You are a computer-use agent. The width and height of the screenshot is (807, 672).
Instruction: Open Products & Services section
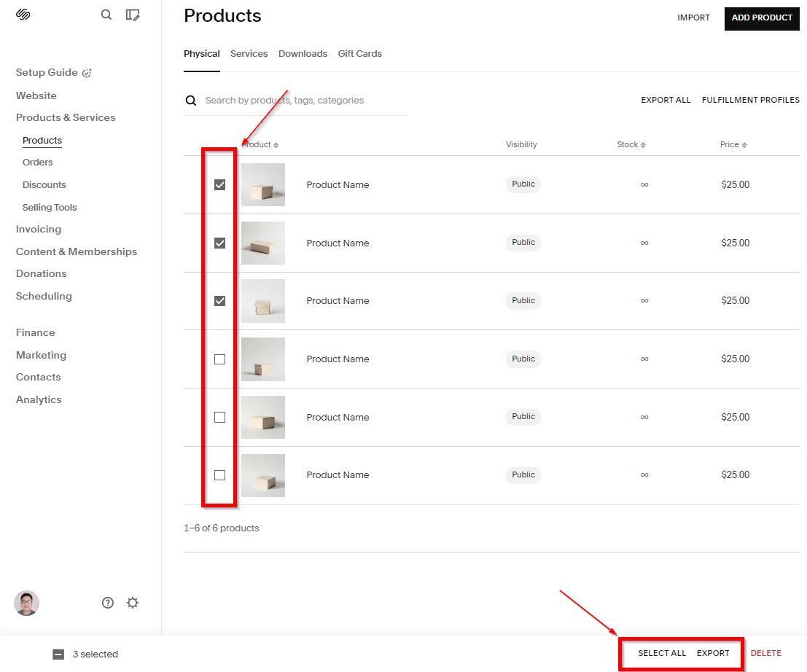pos(66,118)
